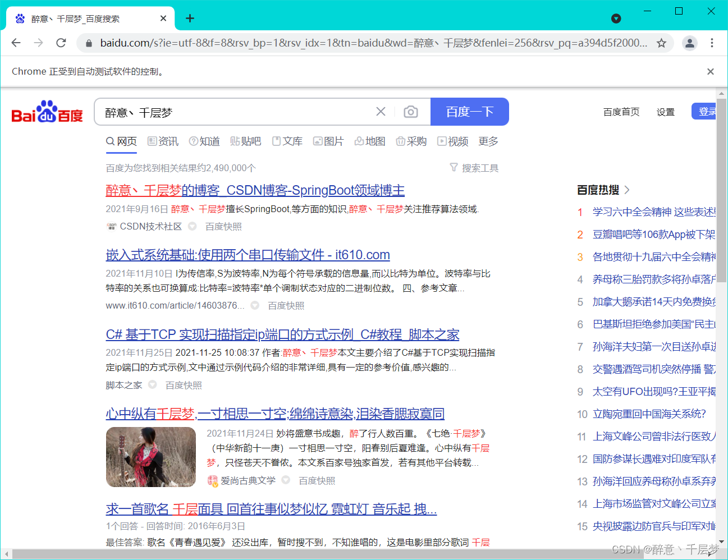This screenshot has height=560, width=728.
Task: Open C# 基于TCP 实现扫描 result
Action: [282, 334]
